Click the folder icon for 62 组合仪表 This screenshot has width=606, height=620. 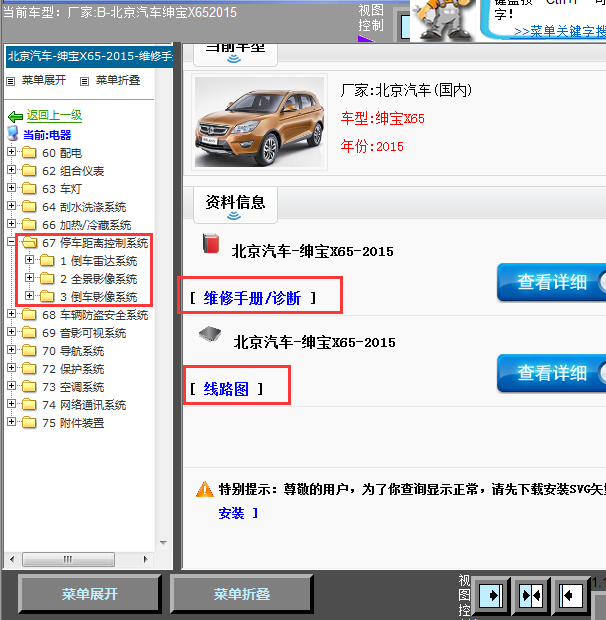point(29,170)
